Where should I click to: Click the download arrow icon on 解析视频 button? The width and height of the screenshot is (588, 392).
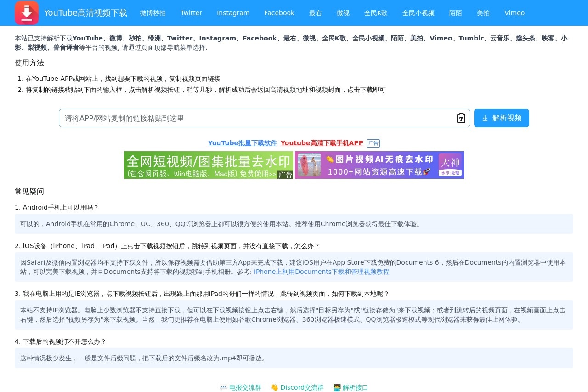coord(485,118)
